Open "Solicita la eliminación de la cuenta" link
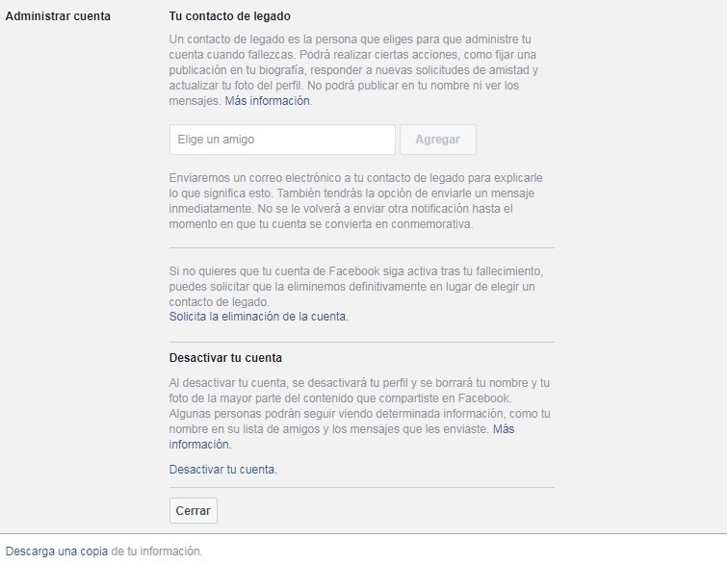Image resolution: width=728 pixels, height=564 pixels. tap(258, 317)
